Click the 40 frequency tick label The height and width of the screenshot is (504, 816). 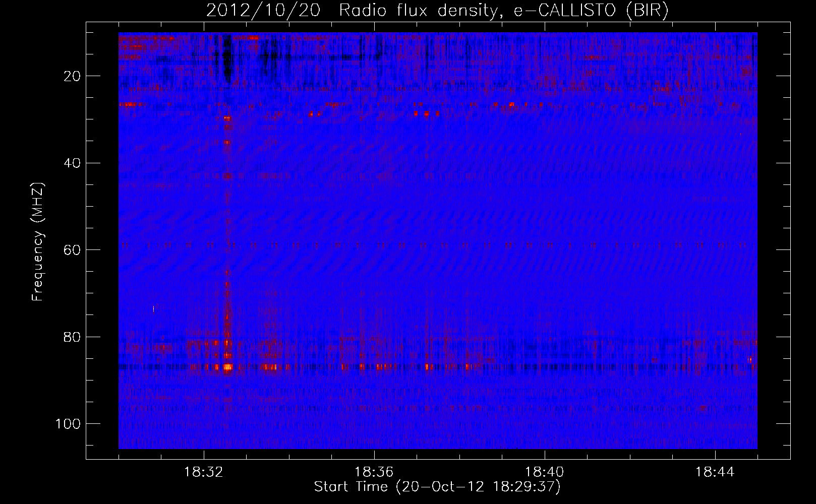pos(72,163)
